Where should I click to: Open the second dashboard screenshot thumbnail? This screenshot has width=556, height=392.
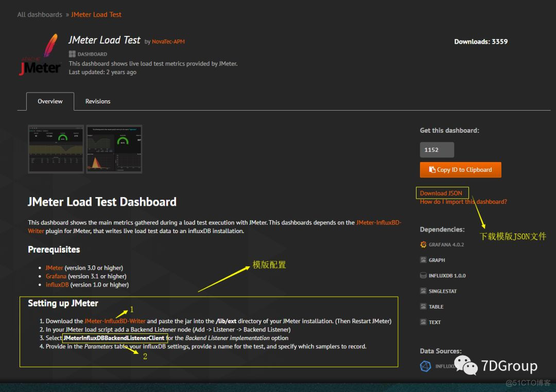click(114, 149)
